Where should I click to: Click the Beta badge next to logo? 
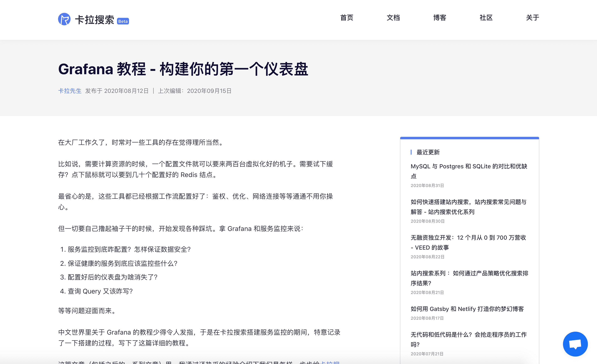[x=123, y=21]
